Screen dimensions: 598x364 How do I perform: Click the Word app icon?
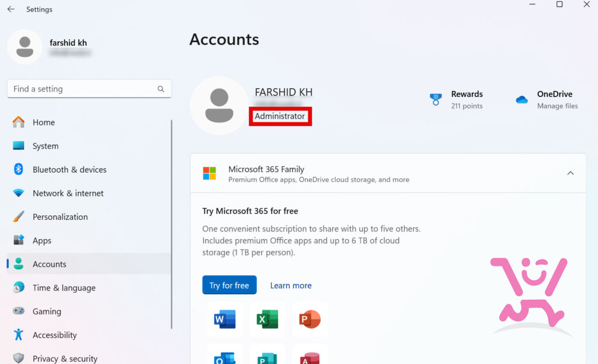[x=225, y=319]
